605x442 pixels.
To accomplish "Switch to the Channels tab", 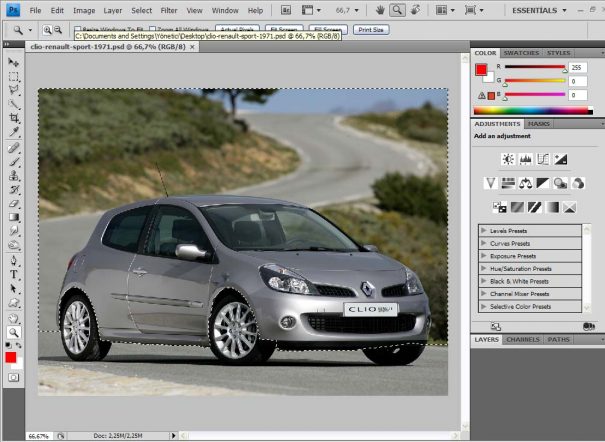I will (x=523, y=339).
